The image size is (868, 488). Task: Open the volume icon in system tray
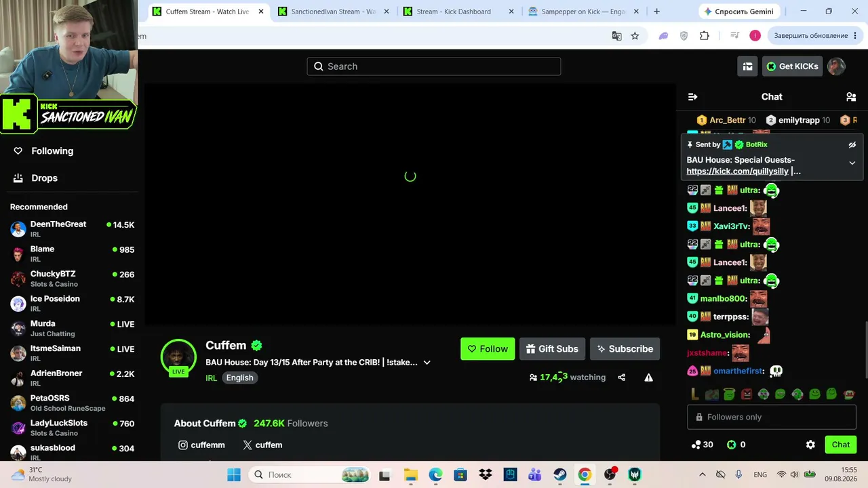click(x=795, y=474)
